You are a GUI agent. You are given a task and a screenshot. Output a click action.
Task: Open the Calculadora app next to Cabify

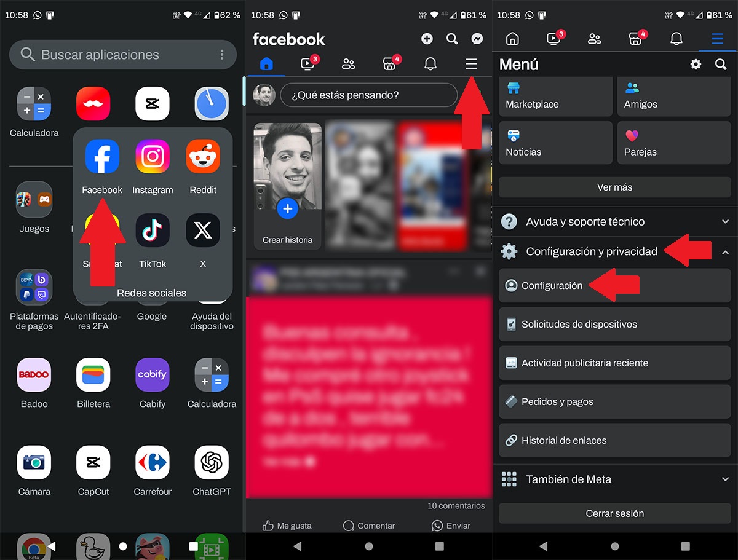click(x=212, y=374)
